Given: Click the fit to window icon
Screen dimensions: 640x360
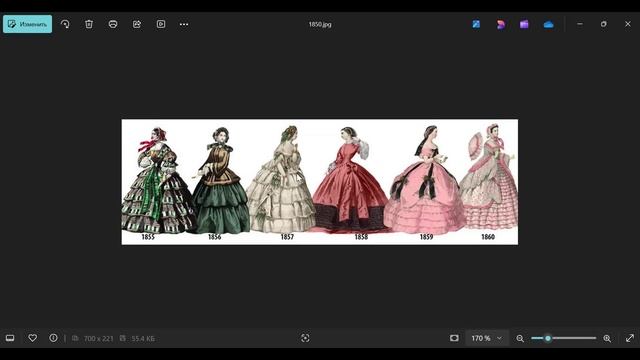Looking at the screenshot, I should point(454,338).
